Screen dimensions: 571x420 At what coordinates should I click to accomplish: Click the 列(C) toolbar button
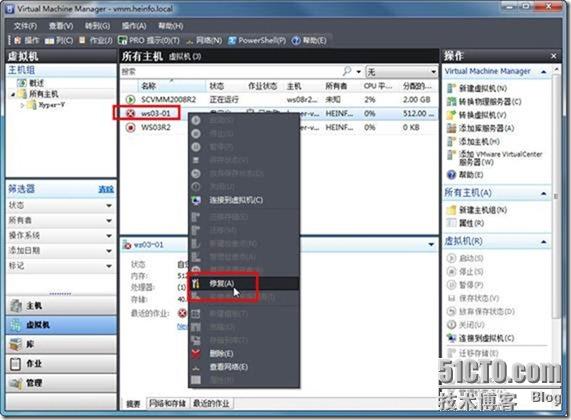[59, 40]
